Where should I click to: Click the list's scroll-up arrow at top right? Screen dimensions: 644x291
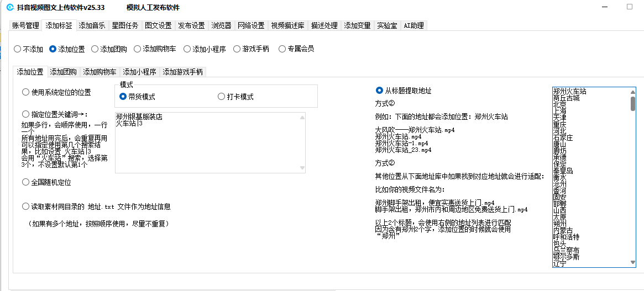tap(632, 92)
